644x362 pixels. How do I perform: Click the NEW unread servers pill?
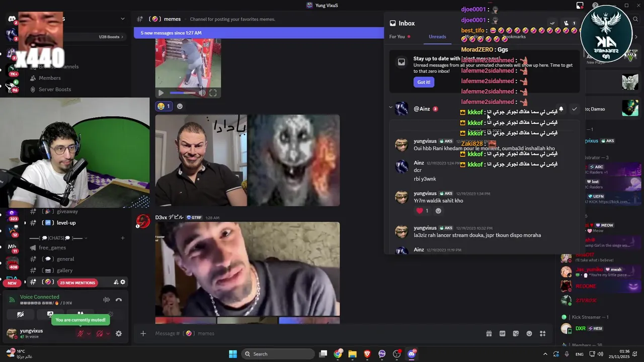[12, 283]
